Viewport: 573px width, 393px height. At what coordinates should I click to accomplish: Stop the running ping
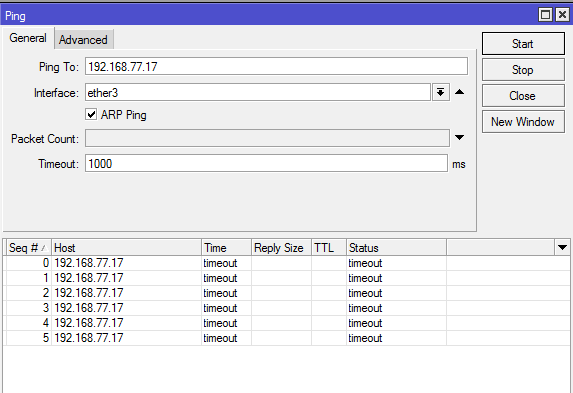(x=523, y=70)
